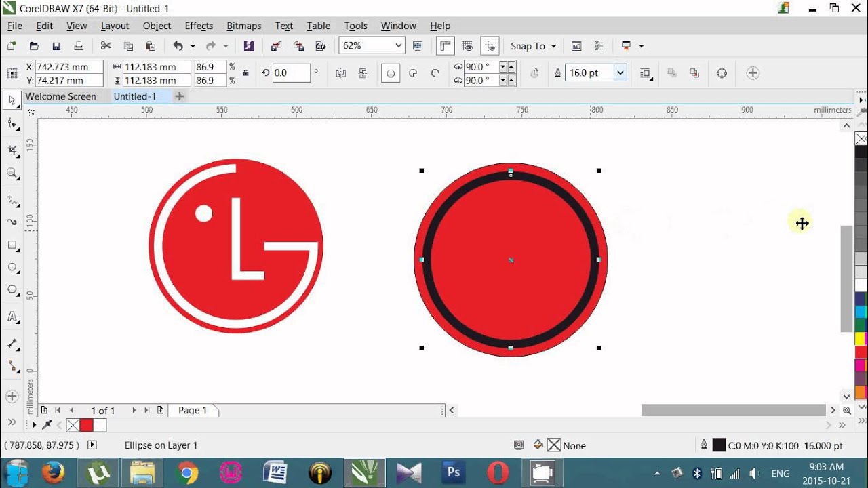Expand toolbox with double chevron
Screen dimensions: 868x488
[x=12, y=422]
